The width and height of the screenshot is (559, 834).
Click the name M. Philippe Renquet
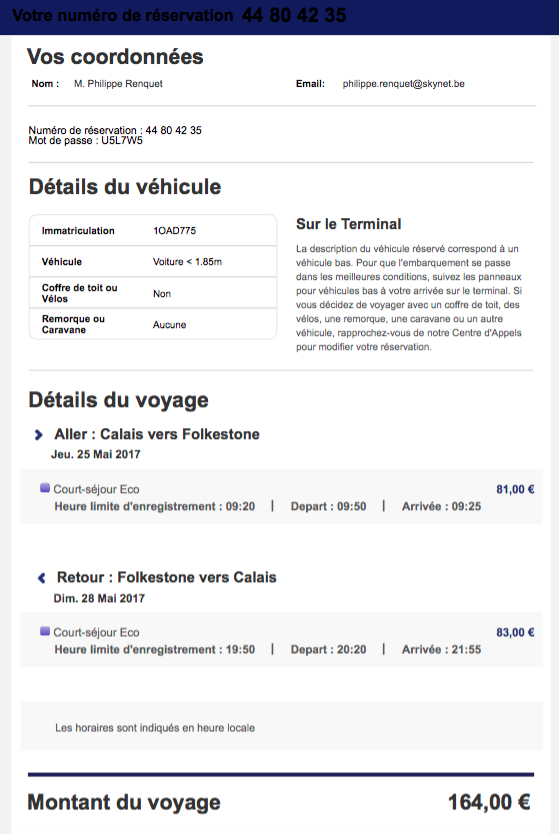(118, 84)
